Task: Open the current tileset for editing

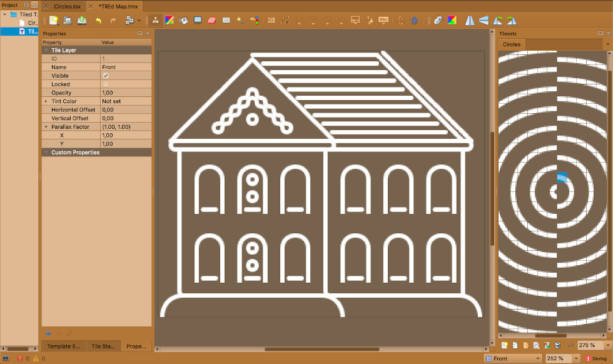Action: pyautogui.click(x=535, y=345)
